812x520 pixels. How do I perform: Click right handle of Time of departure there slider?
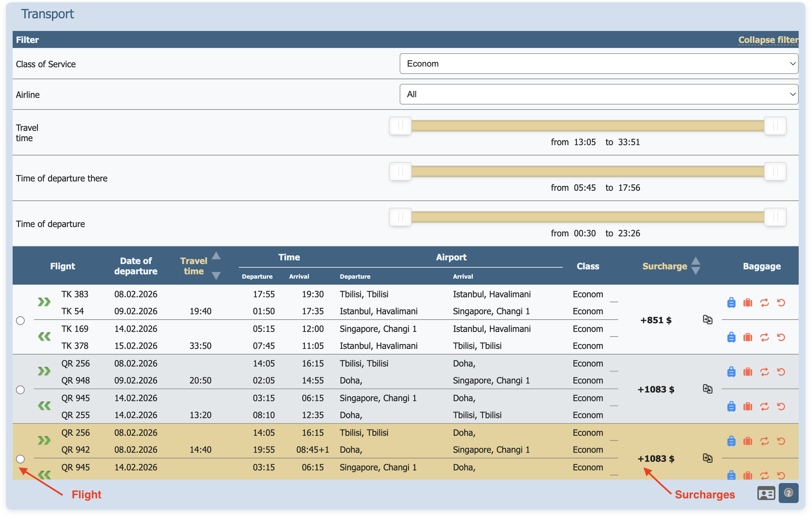(x=775, y=171)
